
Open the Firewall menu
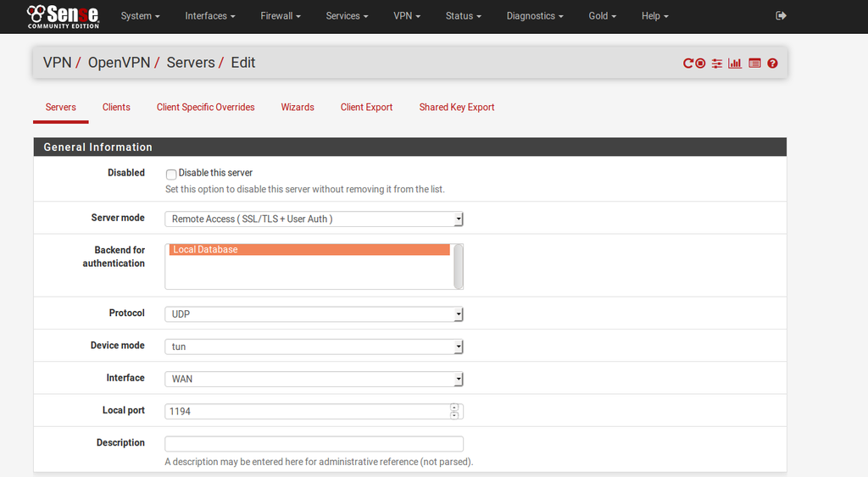(280, 16)
